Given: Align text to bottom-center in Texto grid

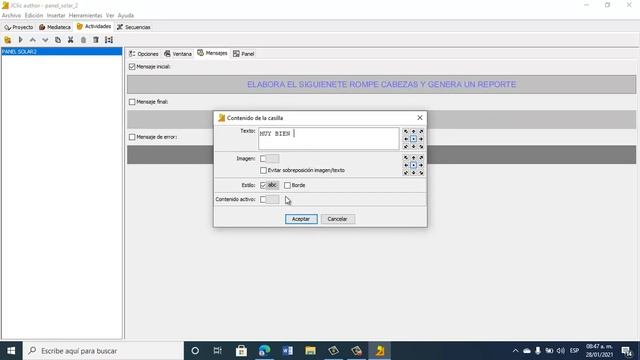Looking at the screenshot, I should coord(413,147).
